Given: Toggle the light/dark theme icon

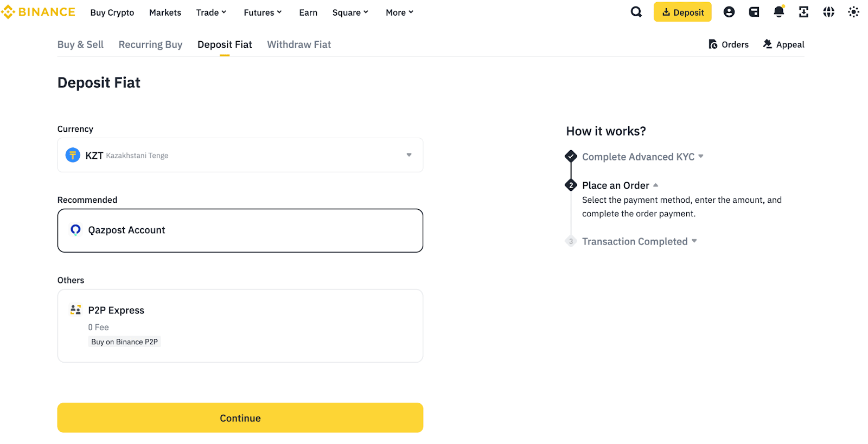Looking at the screenshot, I should click(x=853, y=12).
